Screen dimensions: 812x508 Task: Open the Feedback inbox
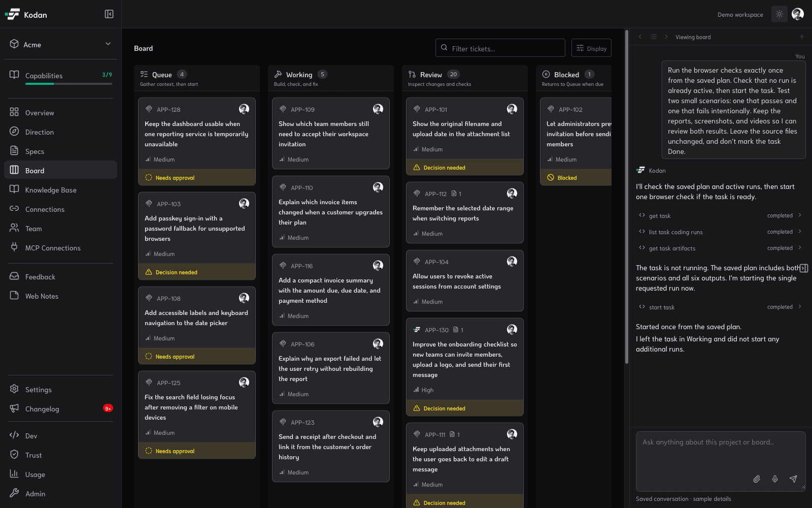61,276
